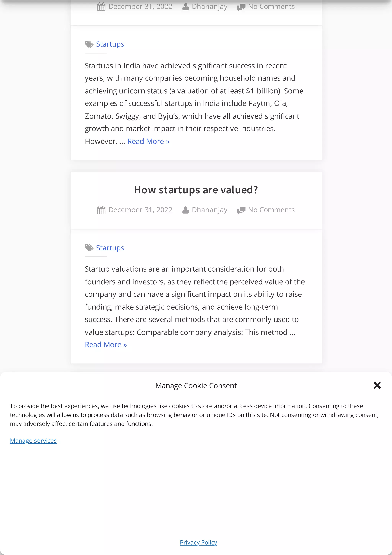Close the Manage Cookie Consent banner
This screenshot has height=555, width=392.
coord(377,385)
